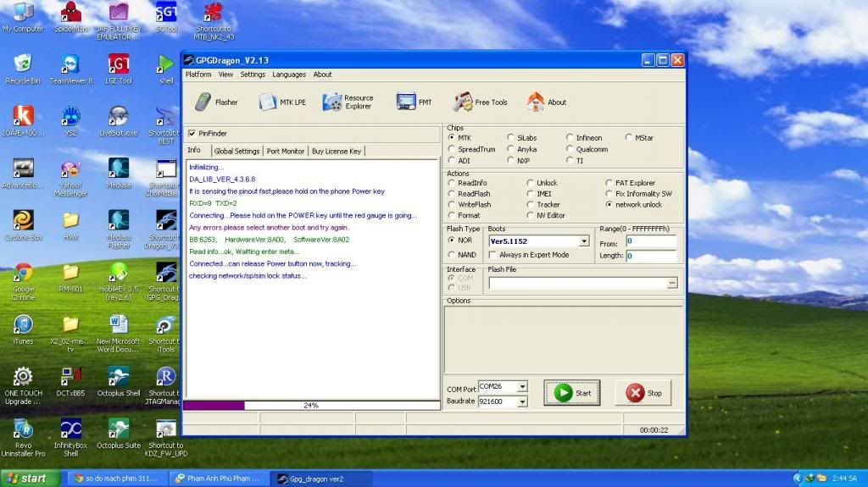Open the FMT tool

414,102
